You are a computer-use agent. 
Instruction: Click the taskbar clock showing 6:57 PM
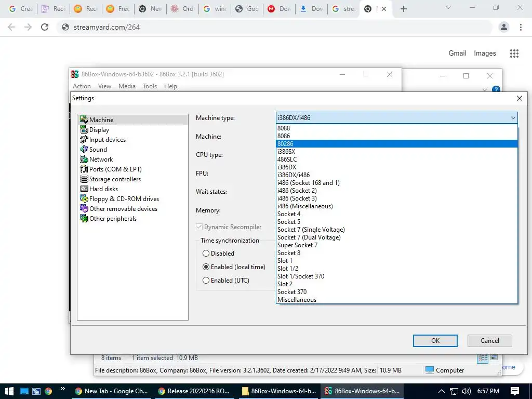(488, 391)
